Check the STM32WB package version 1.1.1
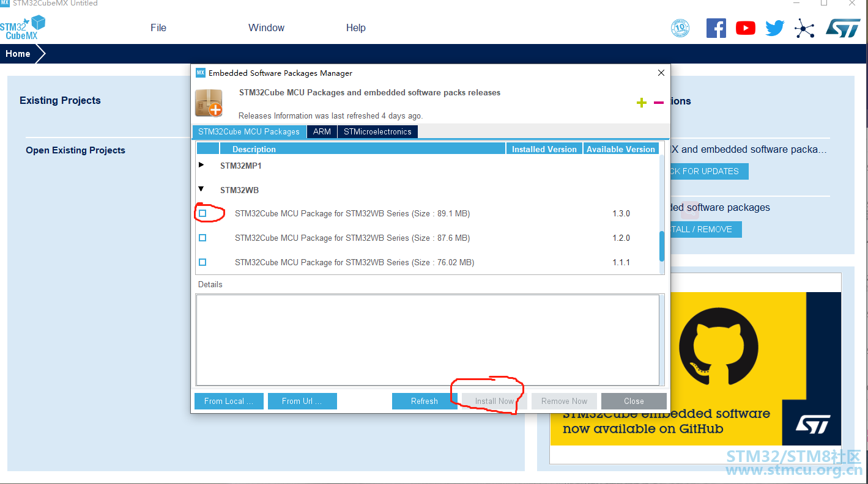 coord(202,262)
